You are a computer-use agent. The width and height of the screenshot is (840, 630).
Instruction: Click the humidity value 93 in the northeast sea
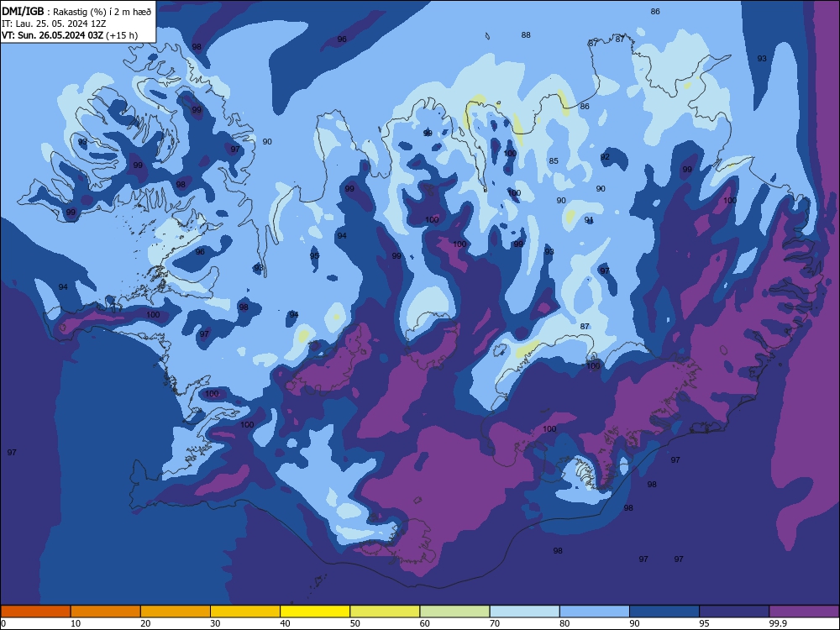[x=762, y=59]
